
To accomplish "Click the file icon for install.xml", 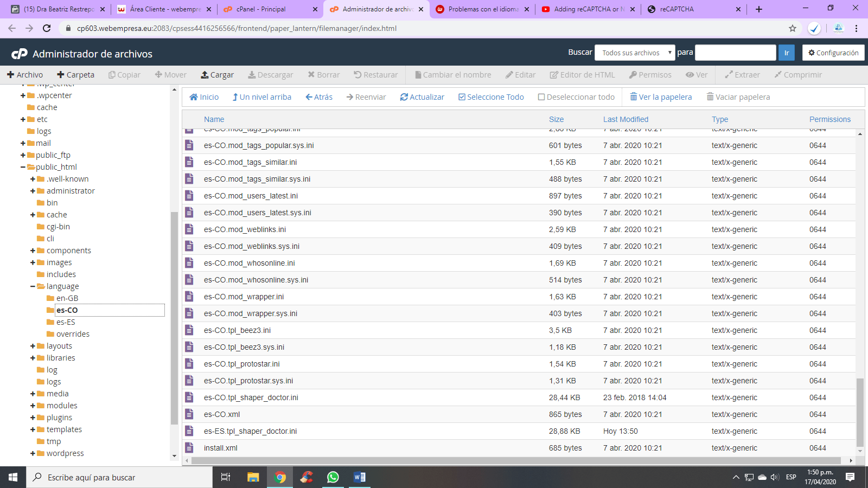I will tap(189, 448).
